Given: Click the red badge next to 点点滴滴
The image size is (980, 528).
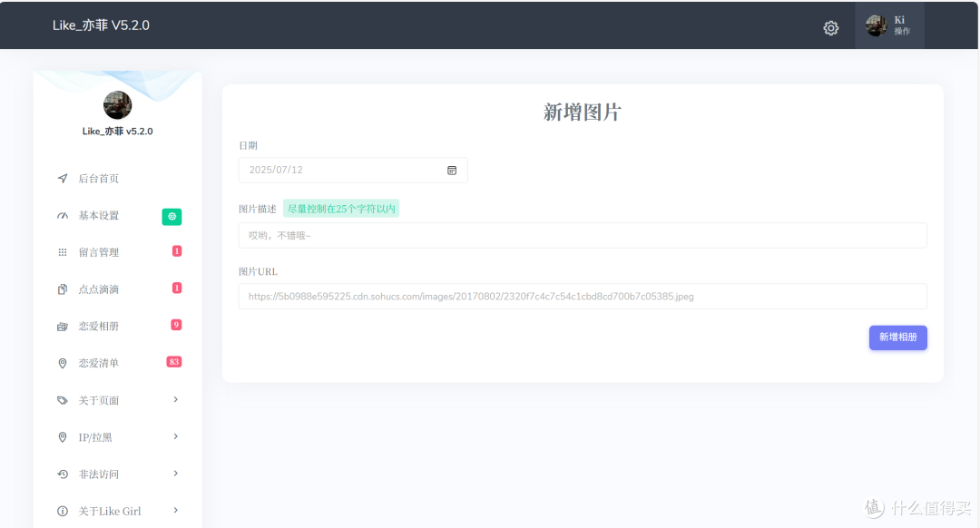Looking at the screenshot, I should tap(177, 288).
